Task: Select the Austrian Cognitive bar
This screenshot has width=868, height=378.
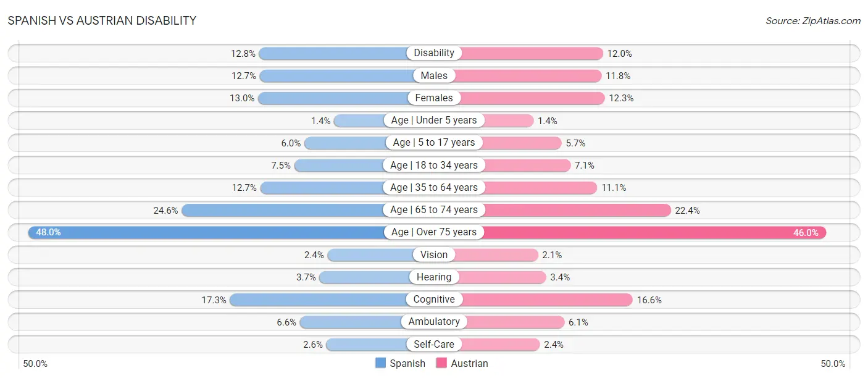Action: click(547, 300)
